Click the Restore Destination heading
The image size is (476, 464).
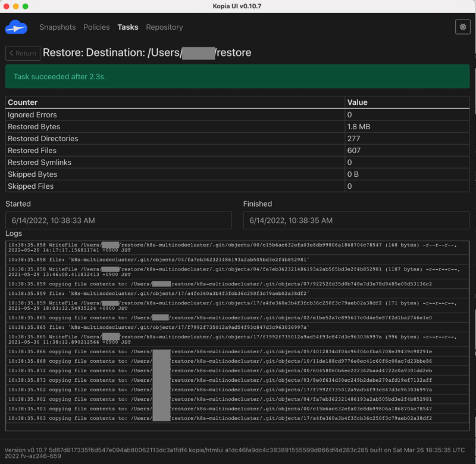147,52
